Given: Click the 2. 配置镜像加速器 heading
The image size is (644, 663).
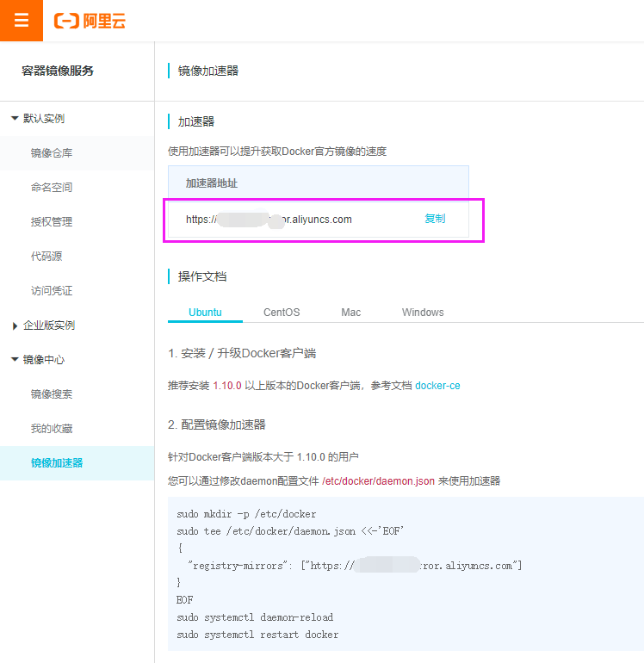Looking at the screenshot, I should click(x=216, y=424).
